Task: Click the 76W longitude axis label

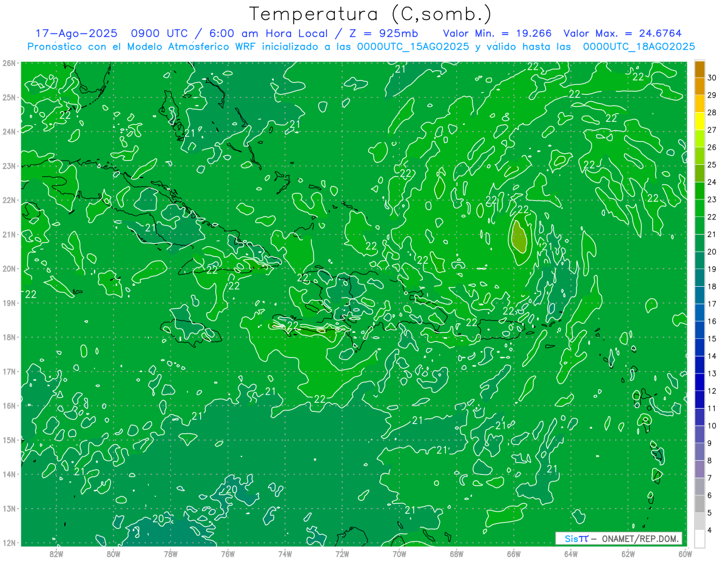Action: pos(228,554)
